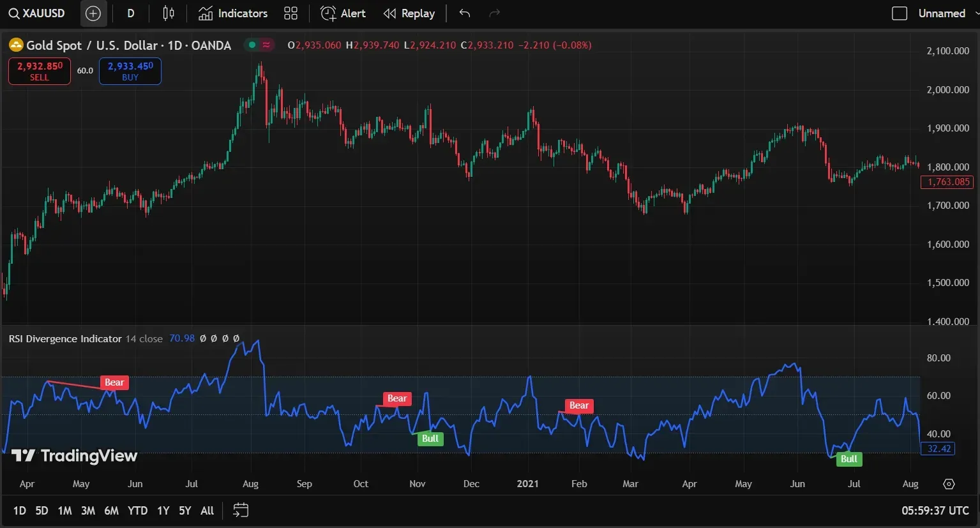The width and height of the screenshot is (980, 528).
Task: Select the 70.98 RSI indicator value
Action: [x=182, y=338]
